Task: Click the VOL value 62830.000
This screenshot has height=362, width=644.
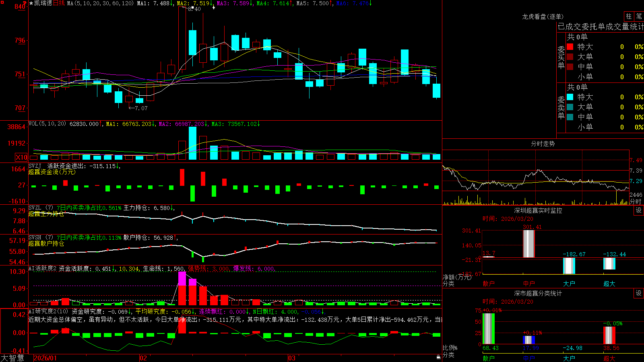Action: click(84, 124)
